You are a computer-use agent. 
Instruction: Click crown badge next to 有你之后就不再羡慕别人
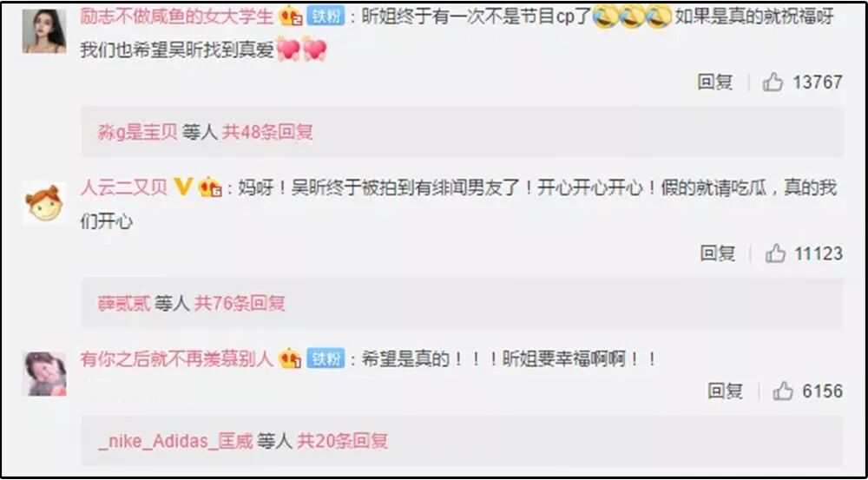click(x=290, y=358)
